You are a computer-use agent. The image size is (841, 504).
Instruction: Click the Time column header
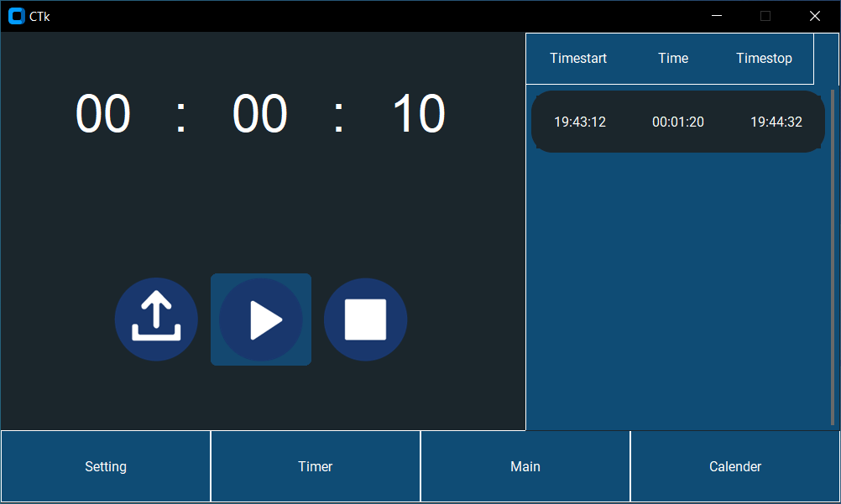point(673,58)
